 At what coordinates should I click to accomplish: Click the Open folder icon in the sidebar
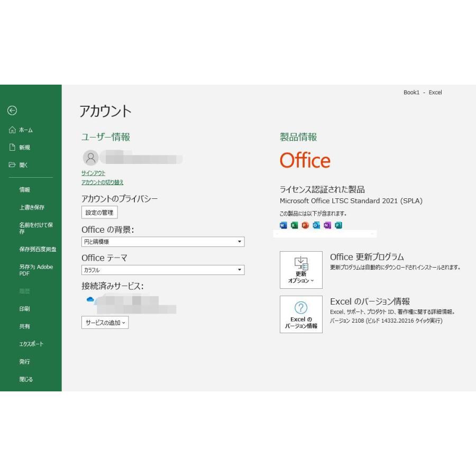click(x=12, y=165)
